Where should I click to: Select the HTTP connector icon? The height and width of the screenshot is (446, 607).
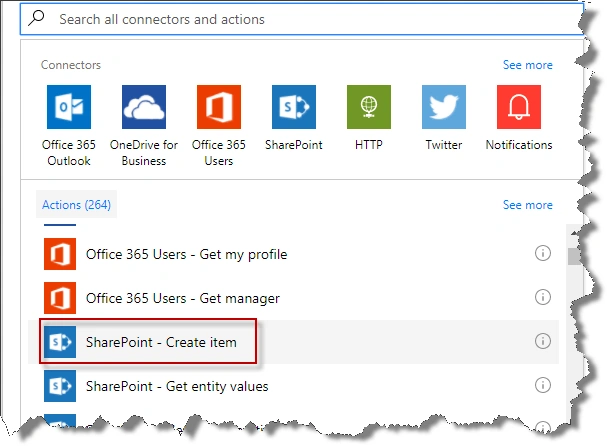click(369, 107)
